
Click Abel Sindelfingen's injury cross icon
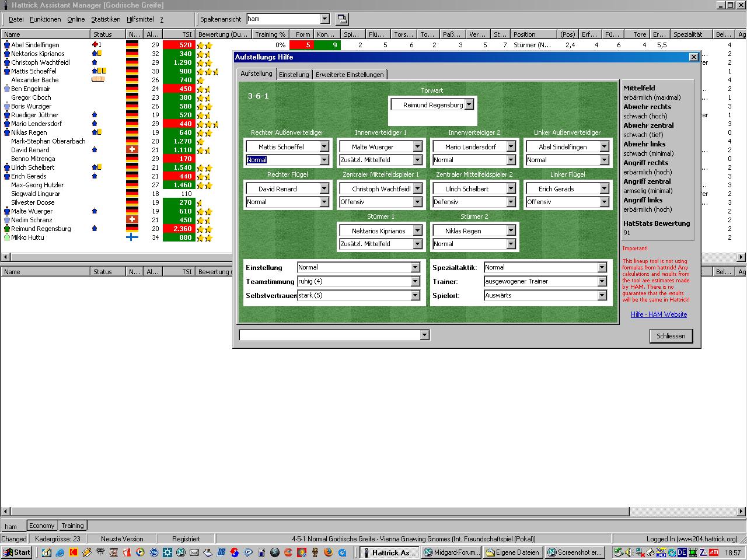pyautogui.click(x=95, y=44)
